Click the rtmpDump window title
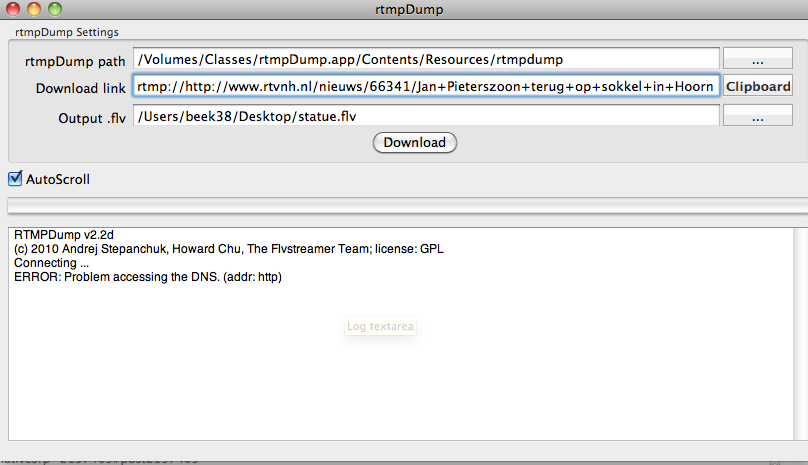 403,10
